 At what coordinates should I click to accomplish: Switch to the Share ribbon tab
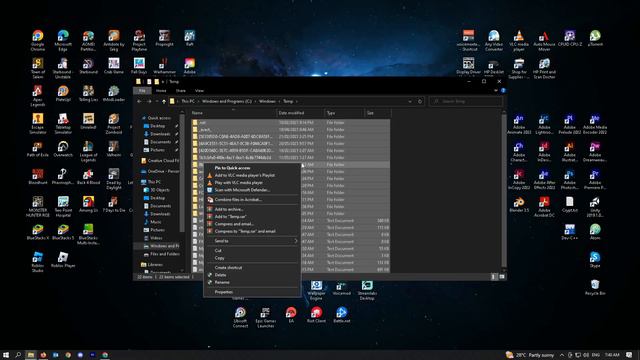pos(180,91)
